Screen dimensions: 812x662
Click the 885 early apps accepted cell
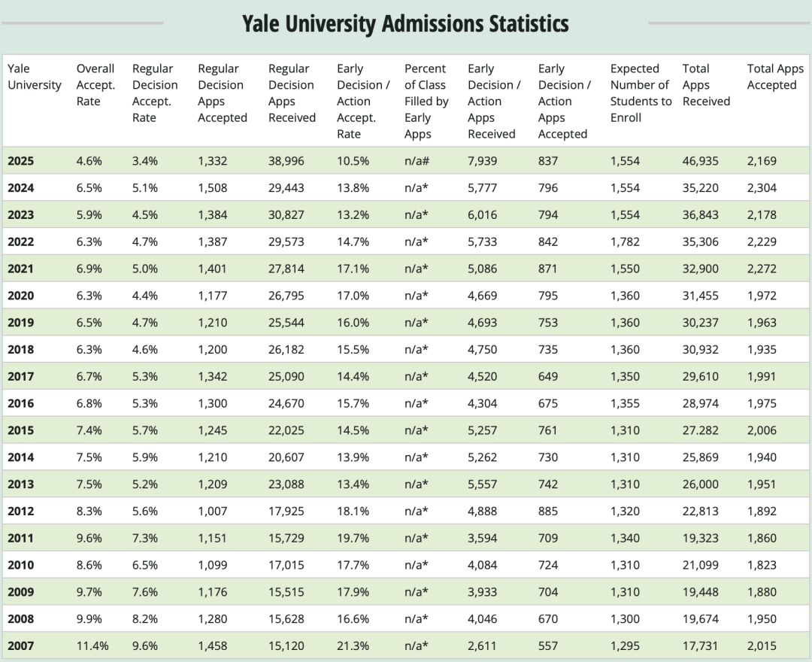pyautogui.click(x=548, y=511)
